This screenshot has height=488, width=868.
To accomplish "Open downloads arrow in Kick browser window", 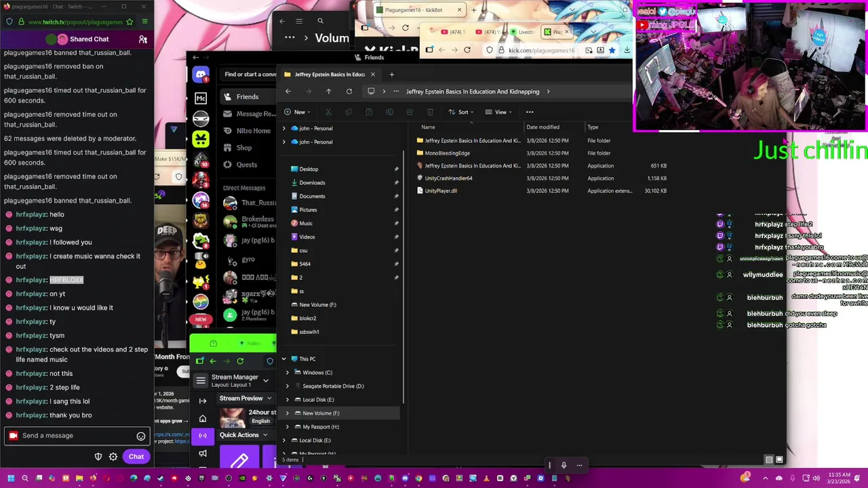I will point(627,50).
